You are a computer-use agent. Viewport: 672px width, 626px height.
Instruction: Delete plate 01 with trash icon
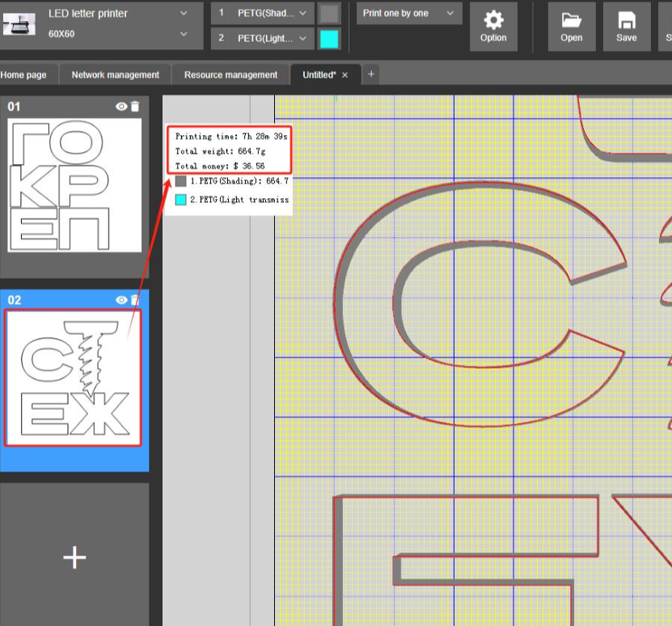point(135,107)
